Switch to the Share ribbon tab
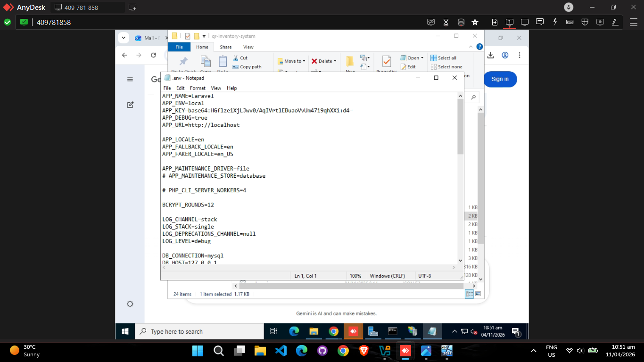Image resolution: width=644 pixels, height=362 pixels. click(x=226, y=47)
